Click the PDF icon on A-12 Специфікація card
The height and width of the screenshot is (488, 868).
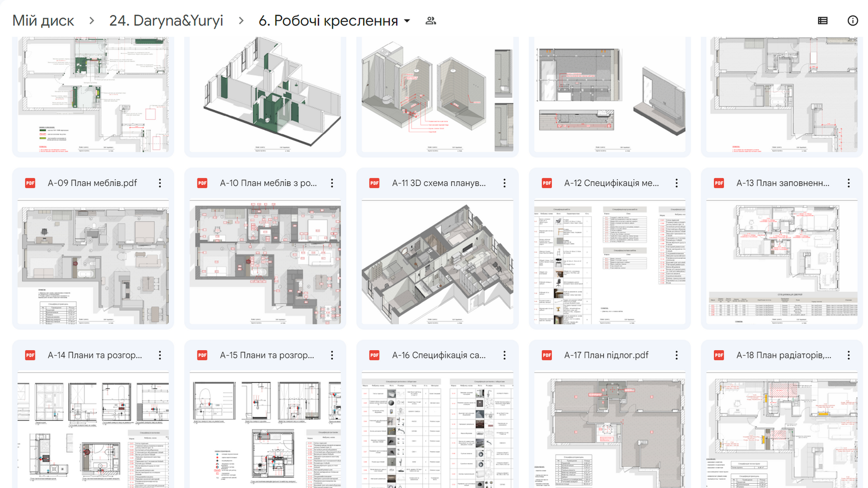[x=547, y=183]
